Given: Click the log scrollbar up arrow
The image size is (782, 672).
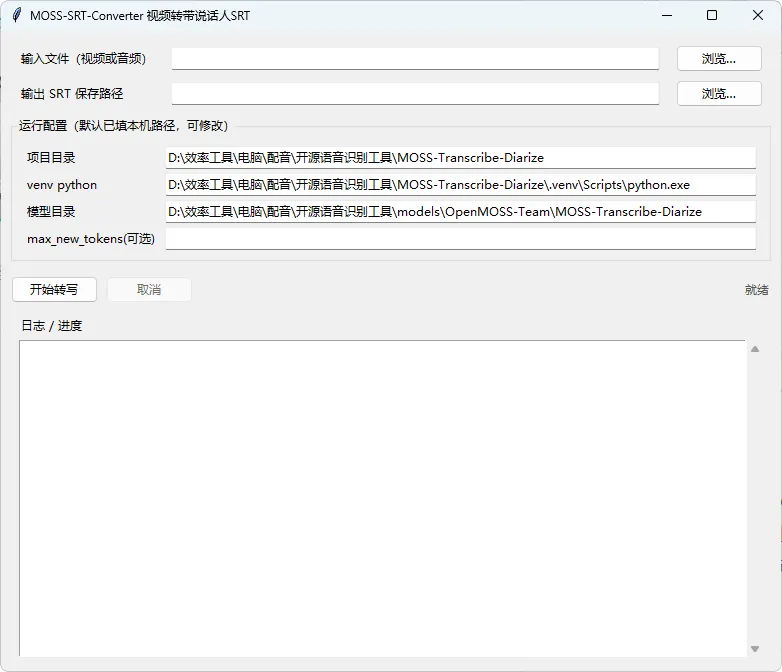Looking at the screenshot, I should click(755, 349).
